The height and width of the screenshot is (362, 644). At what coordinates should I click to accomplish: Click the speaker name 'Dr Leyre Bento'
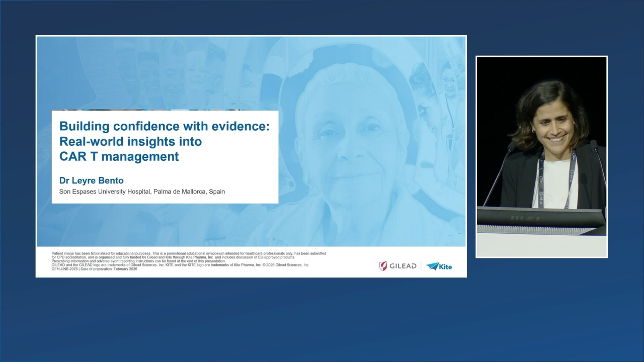click(91, 180)
